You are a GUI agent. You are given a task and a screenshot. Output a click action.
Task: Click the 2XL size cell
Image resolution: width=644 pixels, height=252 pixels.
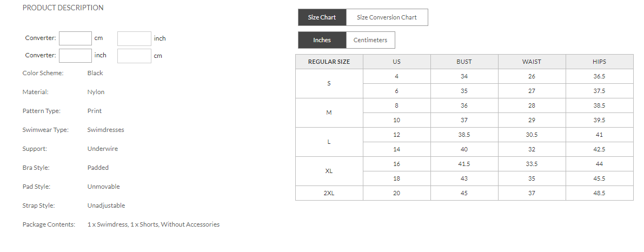tap(329, 193)
